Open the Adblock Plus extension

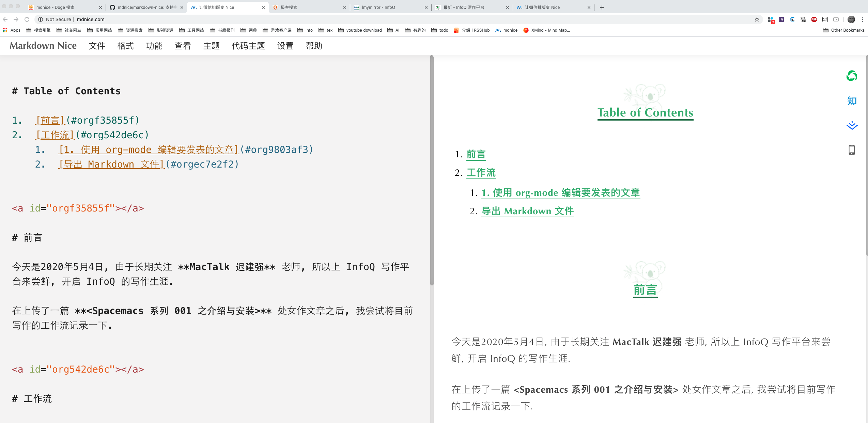(814, 19)
